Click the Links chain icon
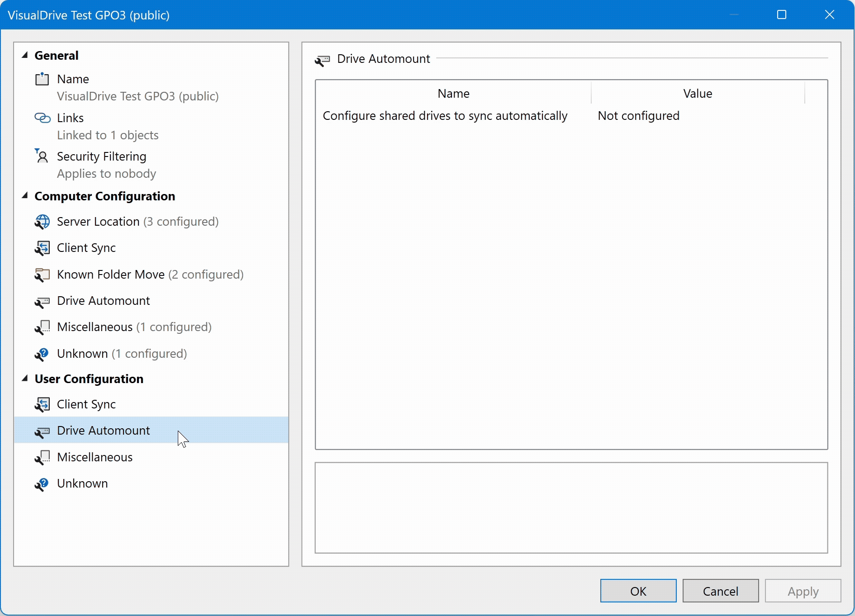Image resolution: width=855 pixels, height=616 pixels. [42, 118]
